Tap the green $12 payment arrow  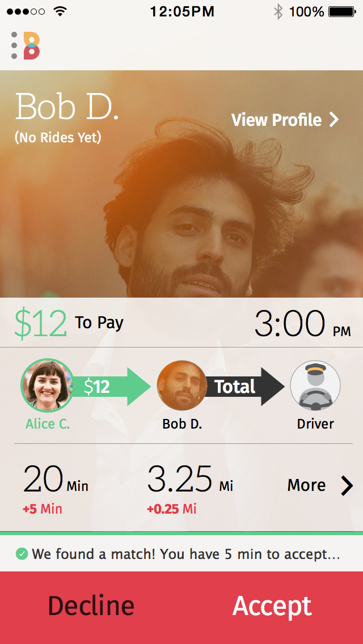pyautogui.click(x=112, y=387)
